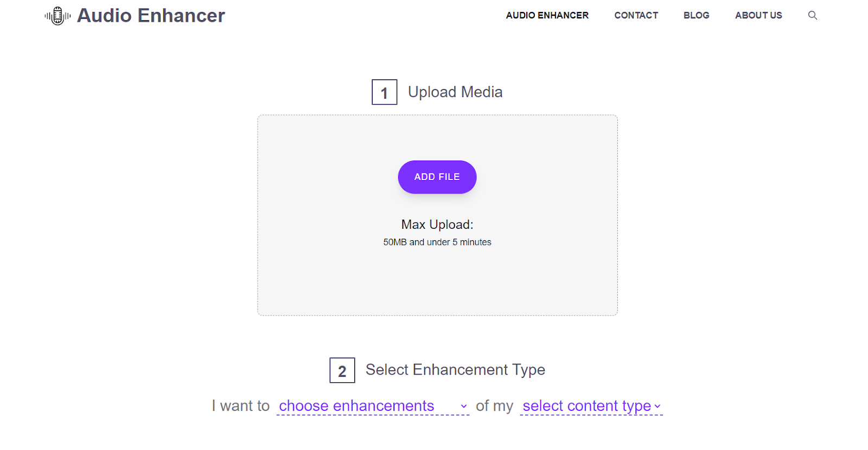Click the "I want to" text
The width and height of the screenshot is (868, 450).
click(240, 406)
